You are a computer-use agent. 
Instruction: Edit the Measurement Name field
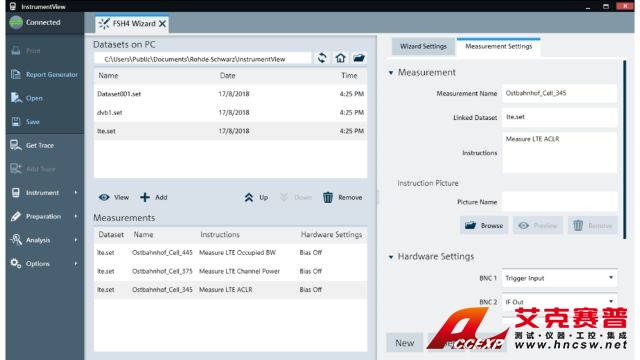click(559, 93)
